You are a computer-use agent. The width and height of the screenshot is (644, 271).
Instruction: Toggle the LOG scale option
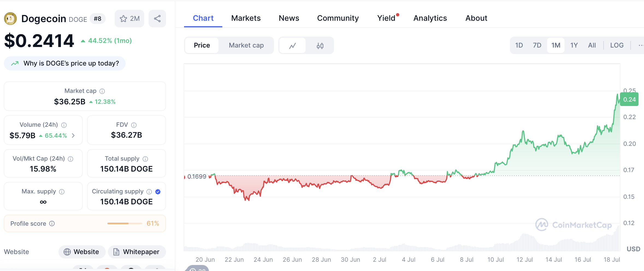(x=617, y=45)
